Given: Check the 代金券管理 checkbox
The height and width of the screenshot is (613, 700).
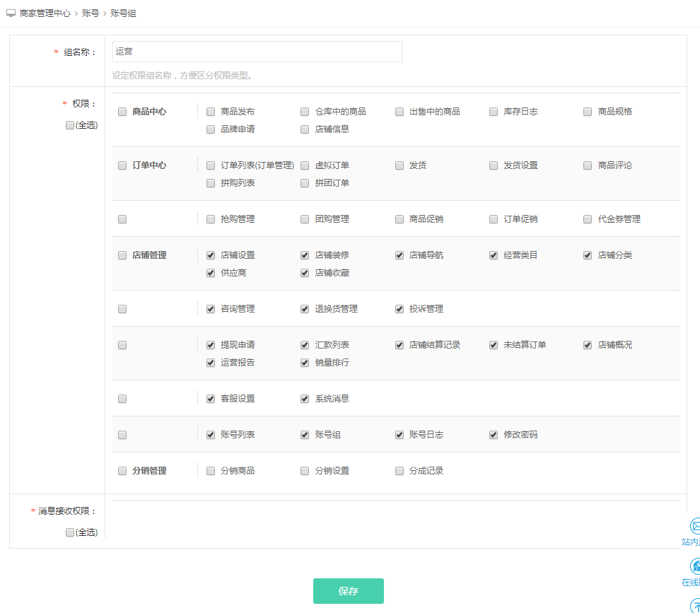Looking at the screenshot, I should 588,219.
